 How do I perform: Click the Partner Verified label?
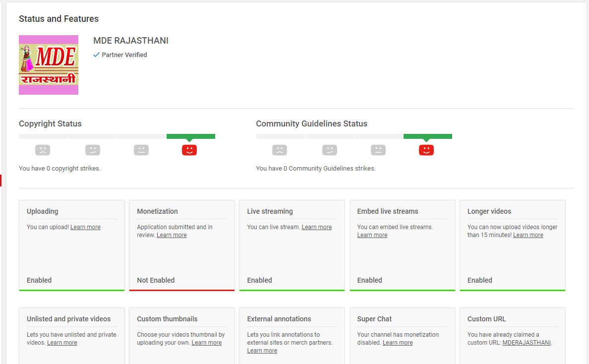pos(124,55)
